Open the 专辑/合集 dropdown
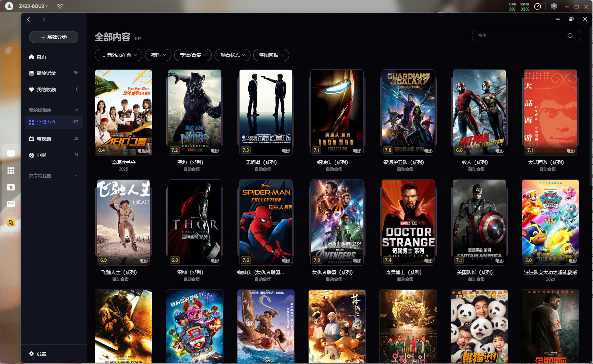The image size is (593, 364). (x=193, y=55)
